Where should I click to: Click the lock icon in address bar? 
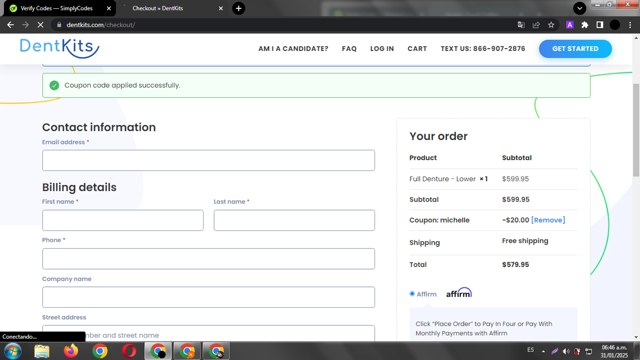[59, 25]
